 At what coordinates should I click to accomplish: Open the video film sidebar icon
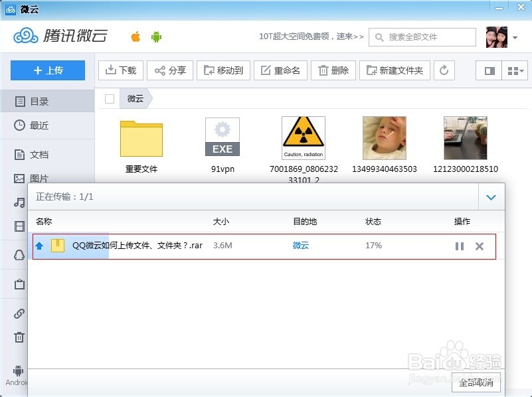coord(19,226)
